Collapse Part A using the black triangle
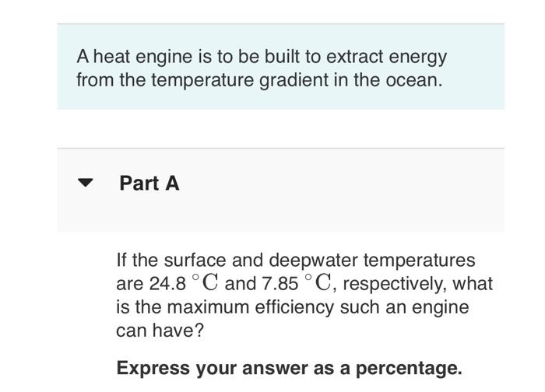The image size is (545, 392). pos(86,183)
